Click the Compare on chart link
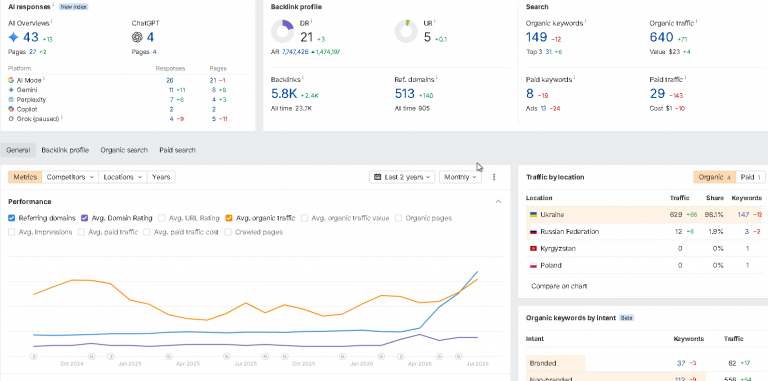Screen dimensions: 768x381 pos(559,286)
